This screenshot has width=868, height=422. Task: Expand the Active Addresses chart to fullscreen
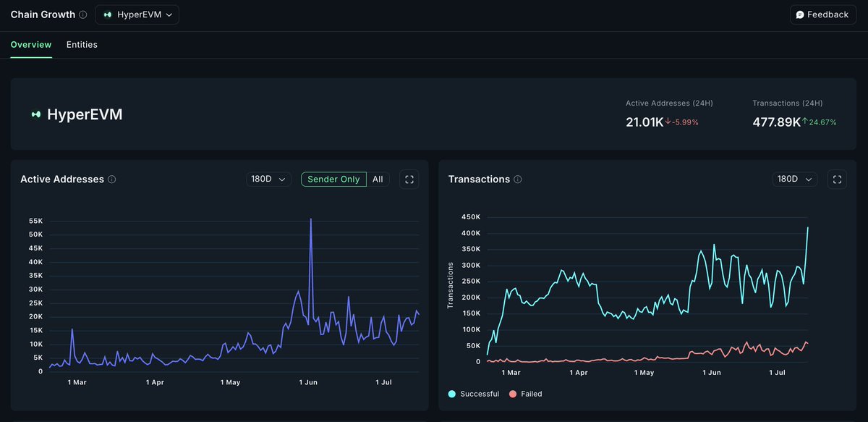(x=409, y=180)
